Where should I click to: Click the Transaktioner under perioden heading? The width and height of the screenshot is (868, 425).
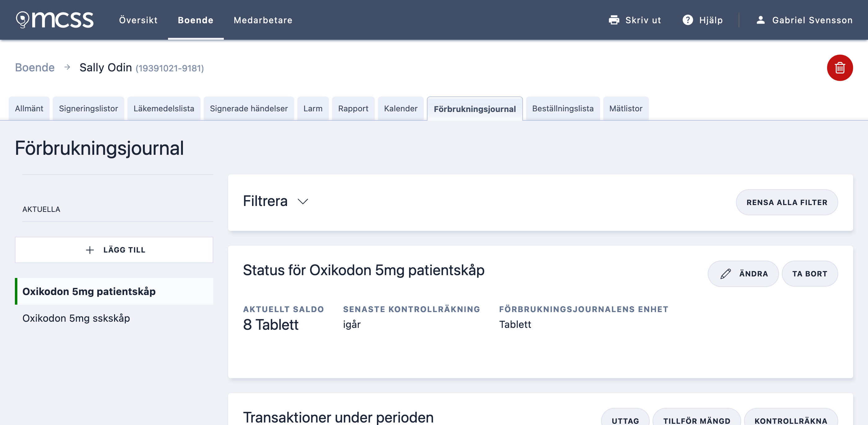338,417
